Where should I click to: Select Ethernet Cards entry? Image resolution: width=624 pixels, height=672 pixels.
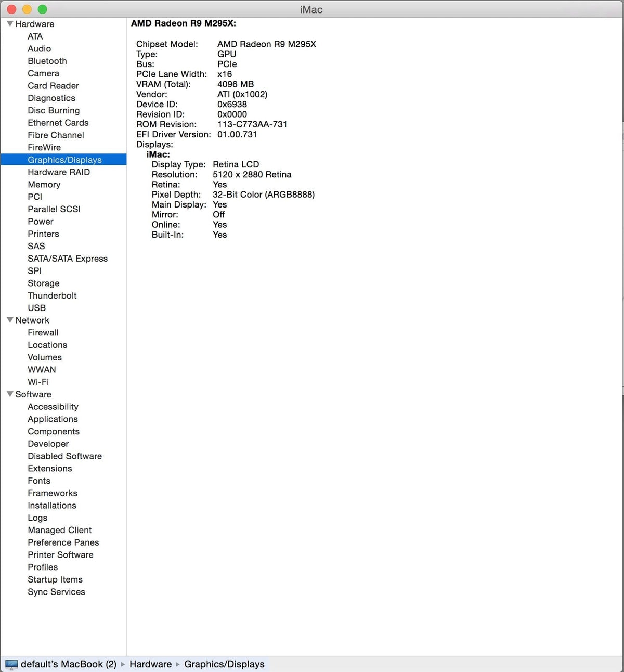click(x=58, y=123)
